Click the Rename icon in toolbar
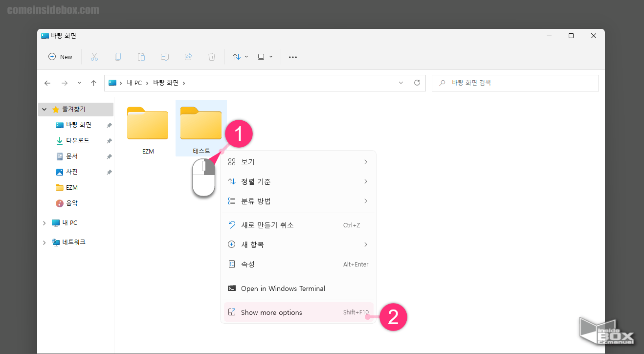The height and width of the screenshot is (354, 644). [x=165, y=57]
